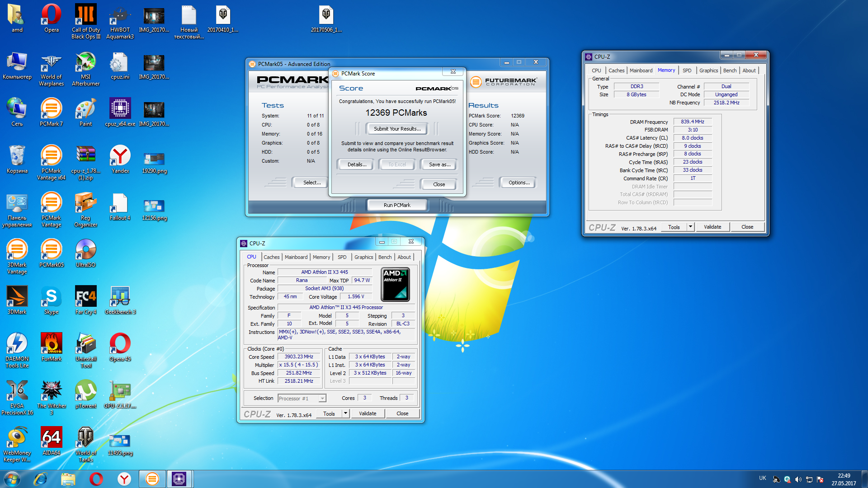Image resolution: width=868 pixels, height=488 pixels.
Task: Open DAEMON Tools Lite icon
Action: 17,351
